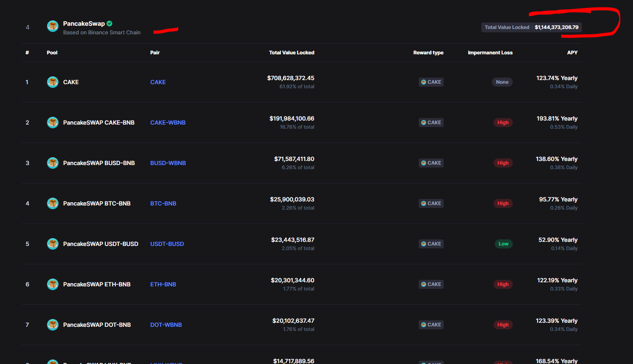Click the $708,628,372.45 TVL value
The height and width of the screenshot is (364, 633).
tap(291, 78)
